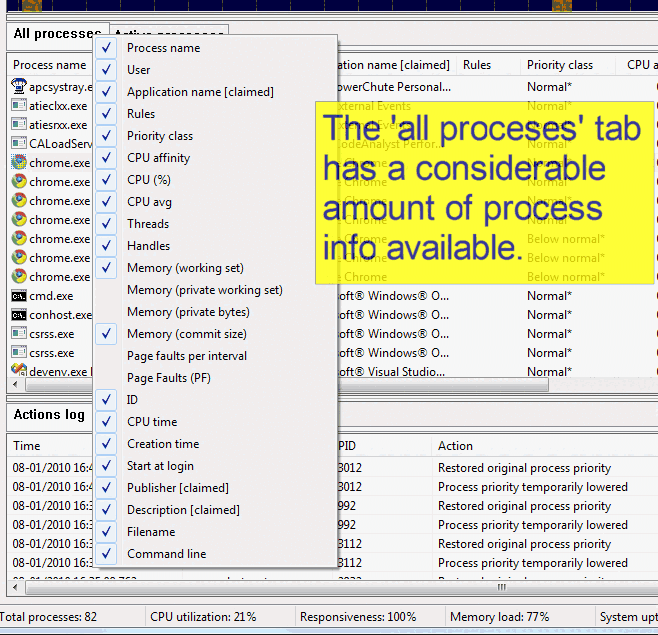Click actions log horizontal scrollbar thumb
This screenshot has height=635, width=658.
[x=501, y=587]
